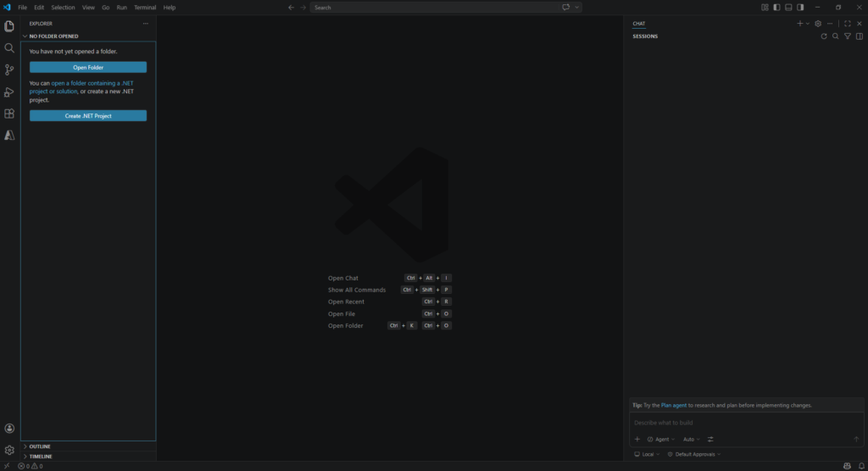Maximize the chat panel
Image resolution: width=868 pixels, height=471 pixels.
[848, 24]
